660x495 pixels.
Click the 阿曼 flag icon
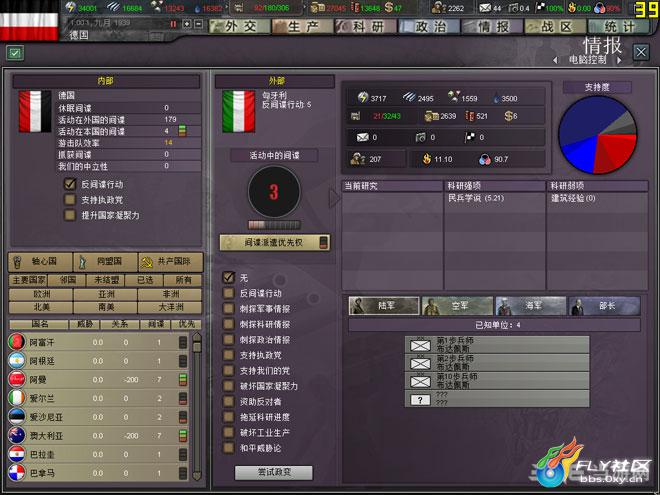coord(17,379)
